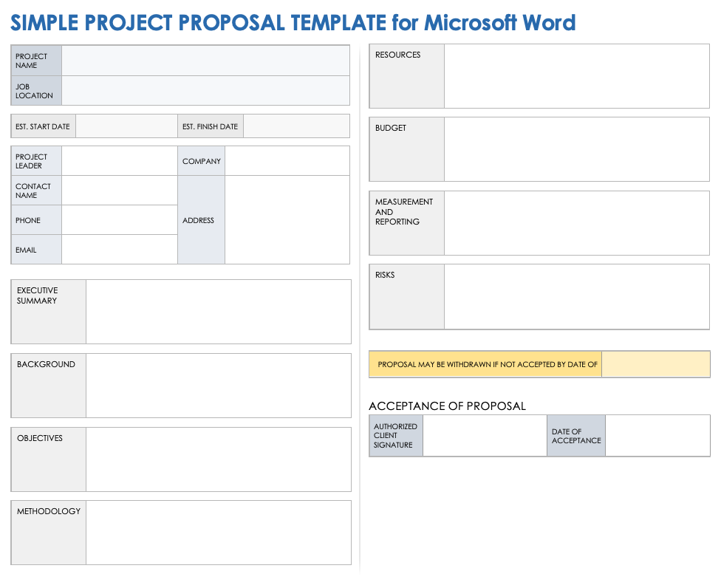Click the yellow proposal withdrawal date field
The image size is (721, 588).
pyautogui.click(x=655, y=364)
